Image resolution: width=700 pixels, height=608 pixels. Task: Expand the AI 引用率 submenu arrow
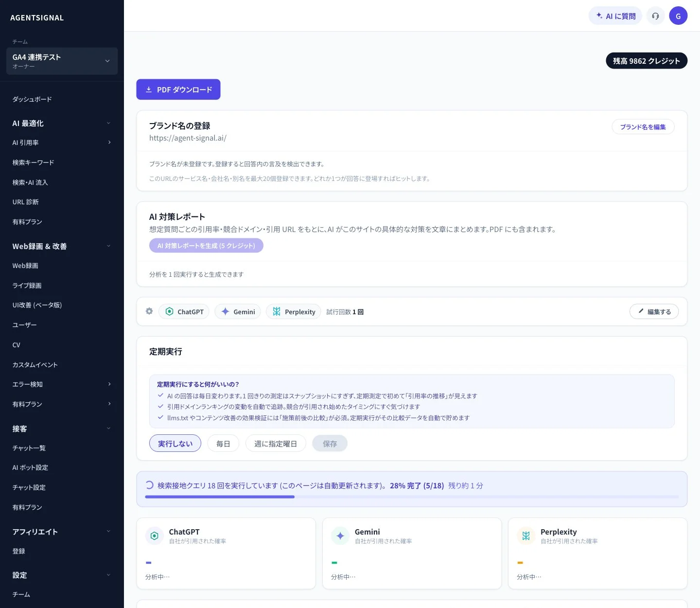109,143
